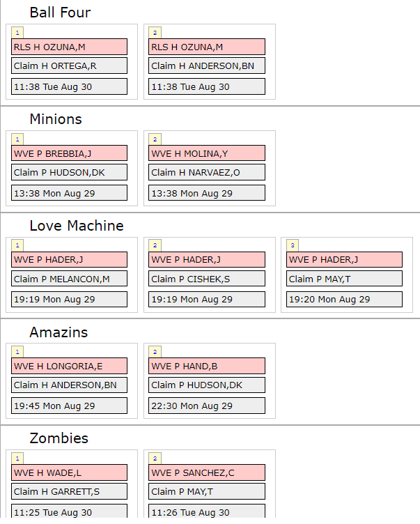The height and width of the screenshot is (524, 420).
Task: Select Claim P CISHEK,S entry
Action: [207, 279]
